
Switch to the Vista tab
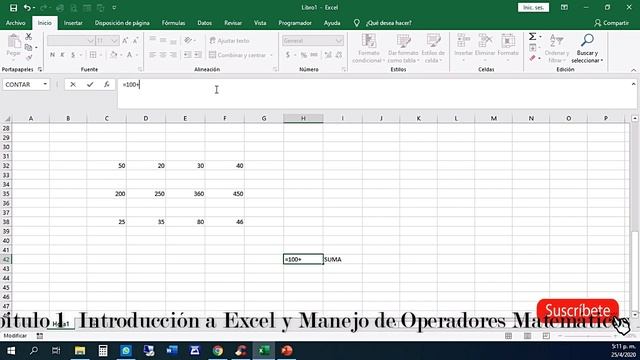260,23
